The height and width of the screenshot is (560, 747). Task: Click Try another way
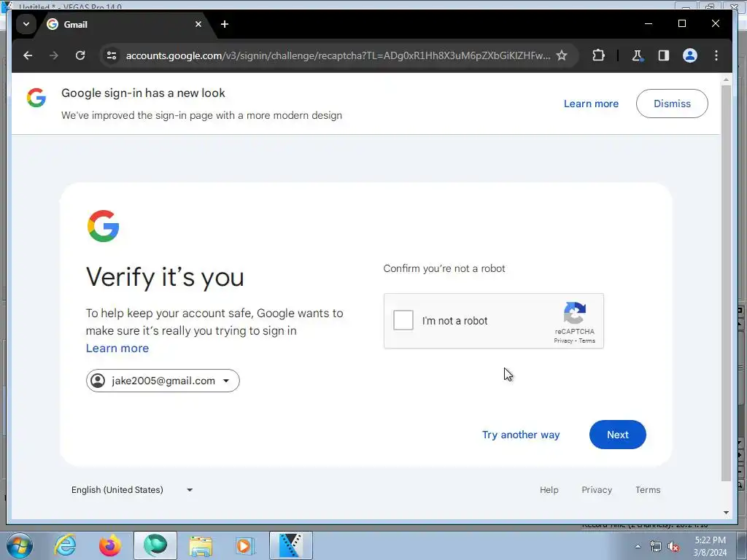(521, 435)
